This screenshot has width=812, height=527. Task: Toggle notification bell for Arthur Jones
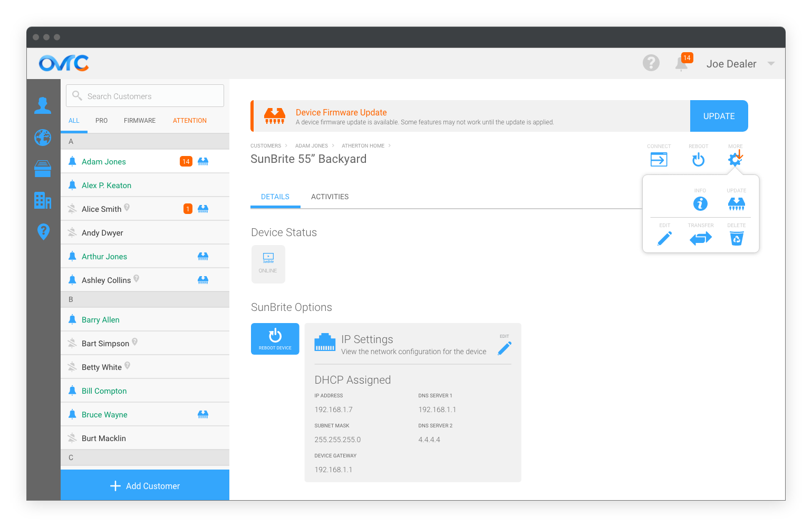point(72,256)
